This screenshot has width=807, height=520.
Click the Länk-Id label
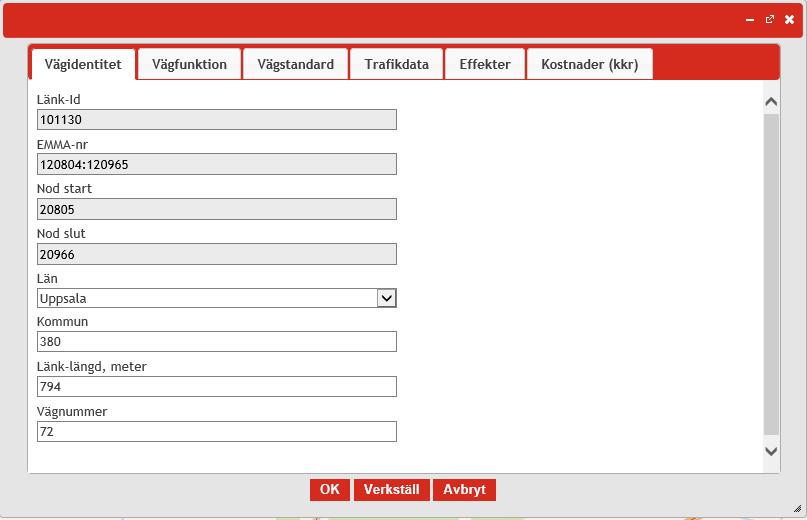coord(59,99)
